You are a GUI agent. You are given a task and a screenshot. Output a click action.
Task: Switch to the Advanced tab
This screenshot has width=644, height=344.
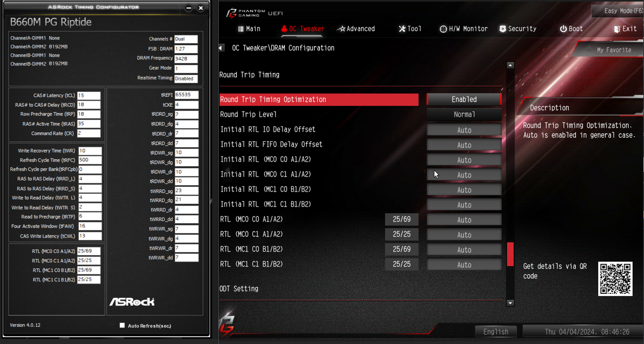pos(356,29)
